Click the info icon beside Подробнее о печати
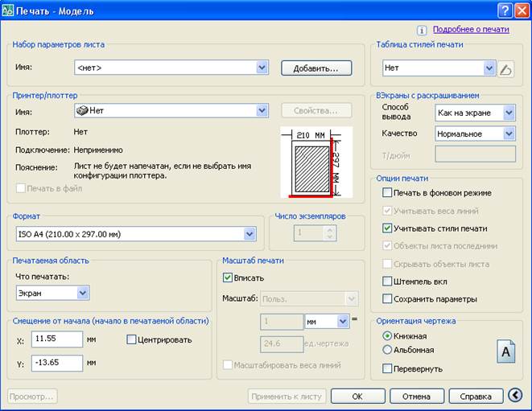The image size is (532, 411). (422, 31)
